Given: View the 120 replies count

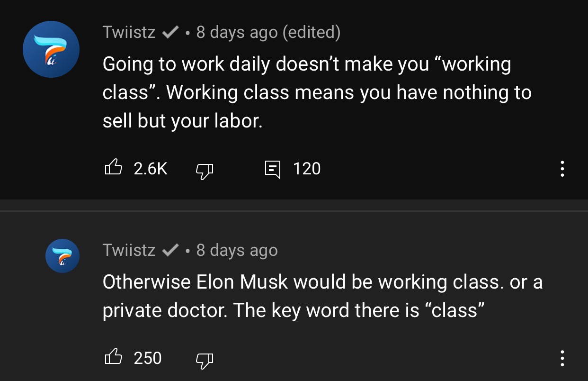Looking at the screenshot, I should (307, 169).
